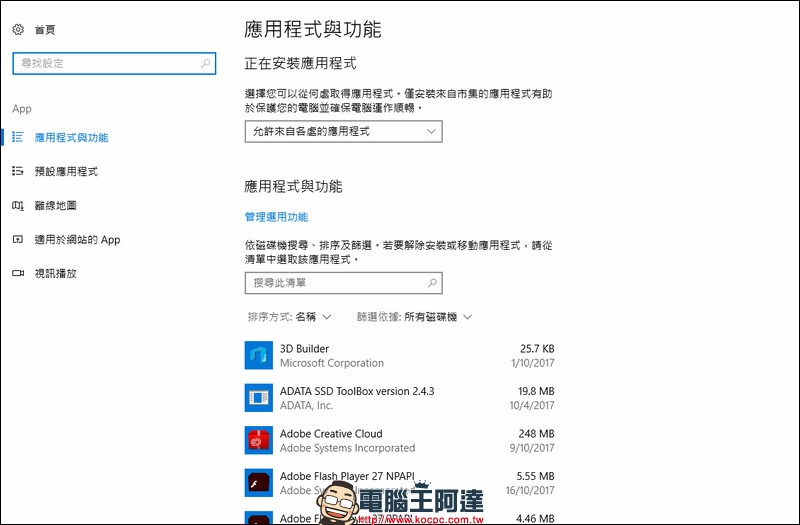Click the Adobe Creative Cloud app icon
Viewport: 800px width, 525px height.
259,440
